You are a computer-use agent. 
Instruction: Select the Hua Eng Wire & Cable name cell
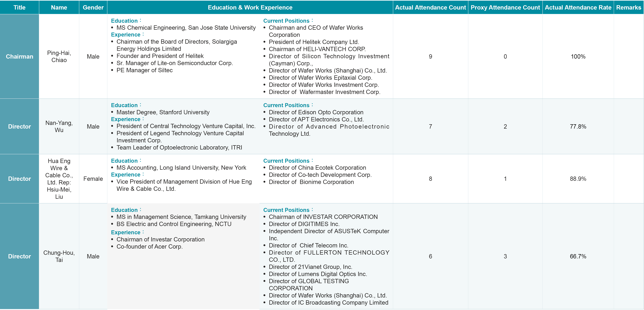59,179
